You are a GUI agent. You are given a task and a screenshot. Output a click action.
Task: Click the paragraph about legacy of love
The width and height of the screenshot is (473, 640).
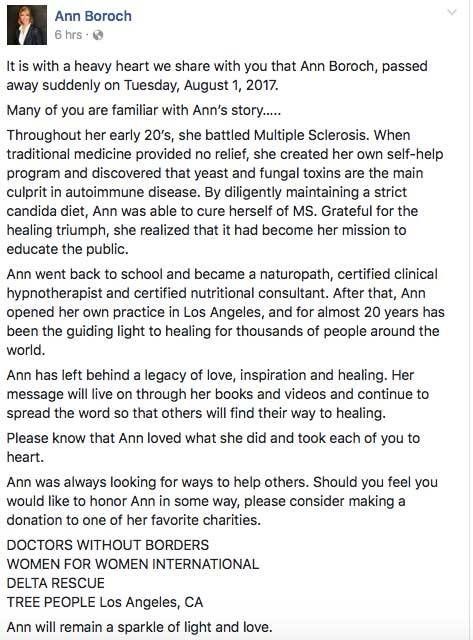[x=218, y=394]
